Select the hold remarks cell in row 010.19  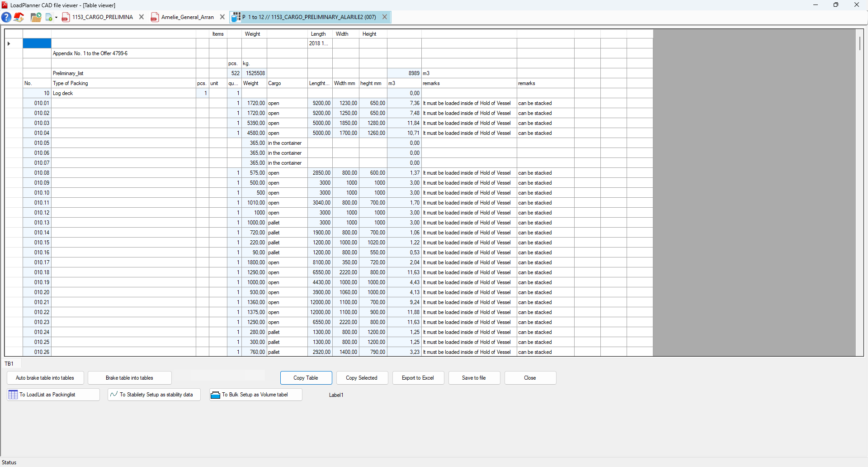tap(469, 282)
